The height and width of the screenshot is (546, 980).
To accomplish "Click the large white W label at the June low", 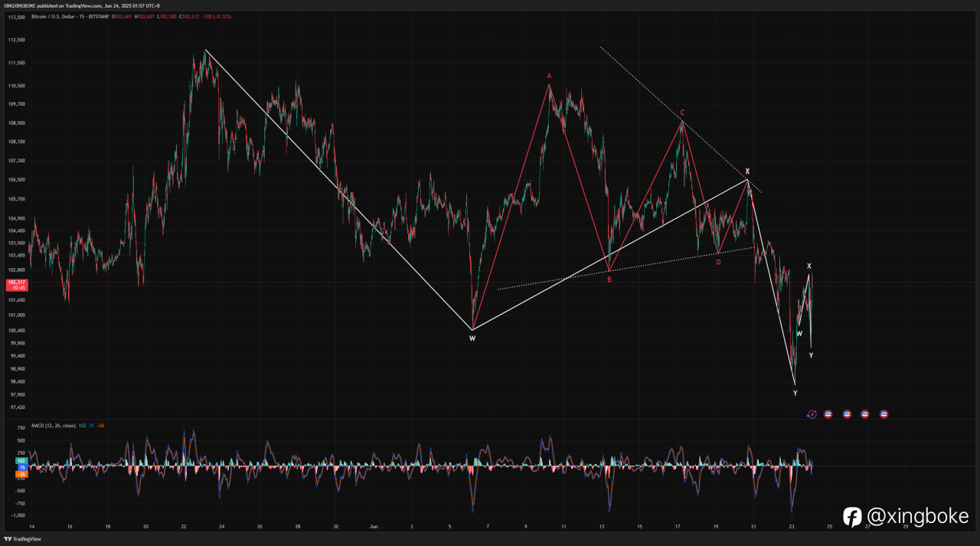I will tap(472, 338).
